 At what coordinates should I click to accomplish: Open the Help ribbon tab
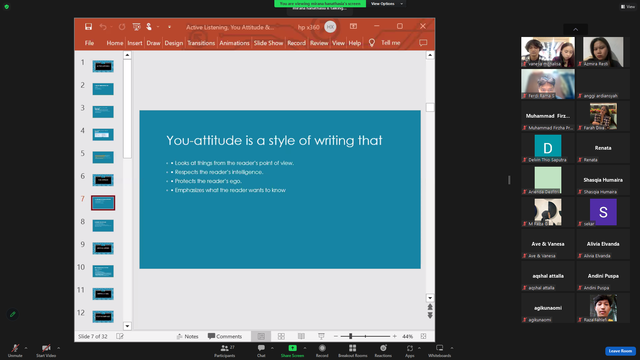click(354, 43)
